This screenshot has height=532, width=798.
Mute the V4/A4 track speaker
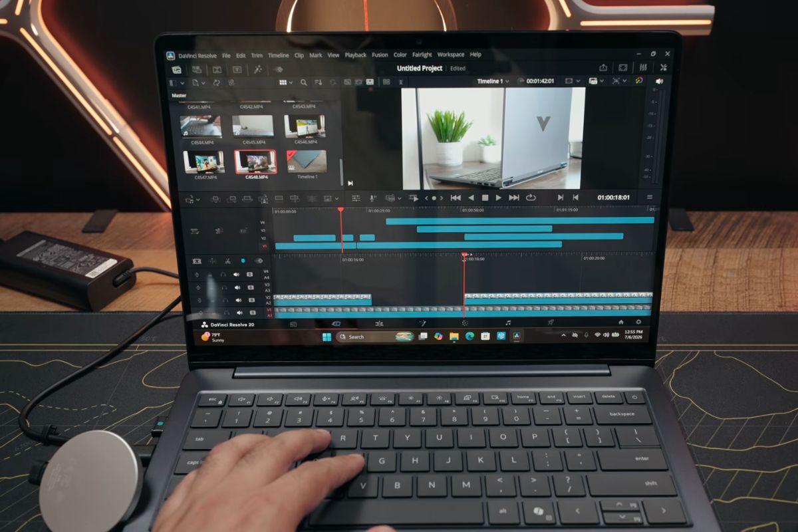237,275
